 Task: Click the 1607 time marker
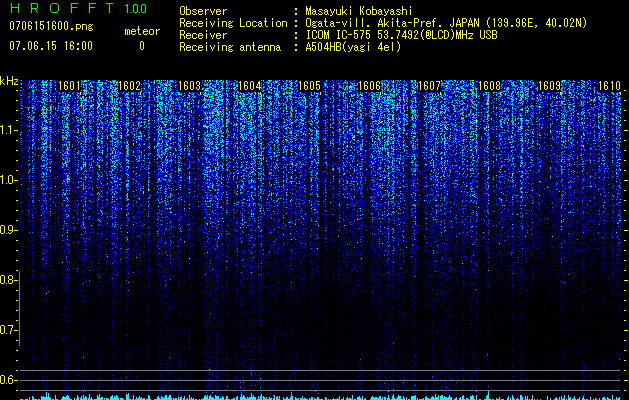click(x=429, y=86)
